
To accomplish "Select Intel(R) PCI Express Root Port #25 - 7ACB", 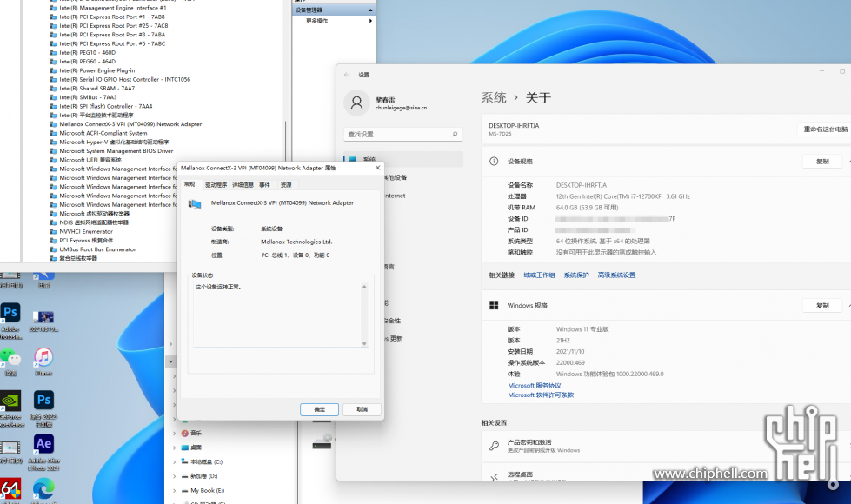I will point(113,25).
